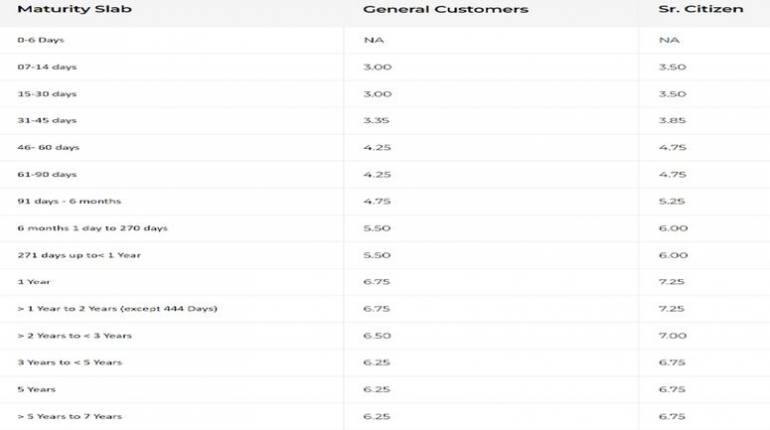Select > 1 Year to 2 Years row
770x430 pixels.
pos(385,309)
